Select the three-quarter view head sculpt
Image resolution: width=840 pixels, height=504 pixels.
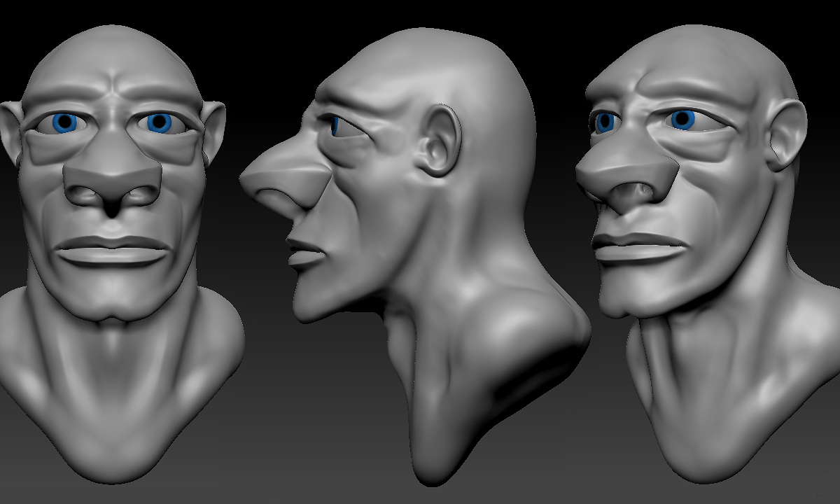point(707,255)
